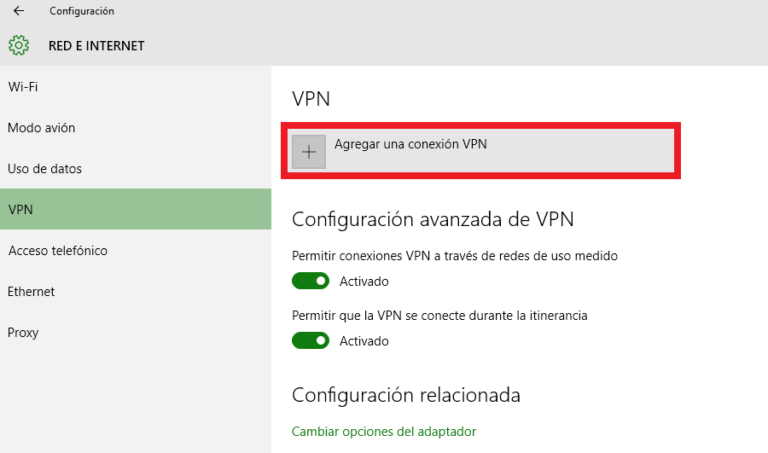This screenshot has width=768, height=453.
Task: Click the RED E INTERNET header title
Action: coord(96,46)
